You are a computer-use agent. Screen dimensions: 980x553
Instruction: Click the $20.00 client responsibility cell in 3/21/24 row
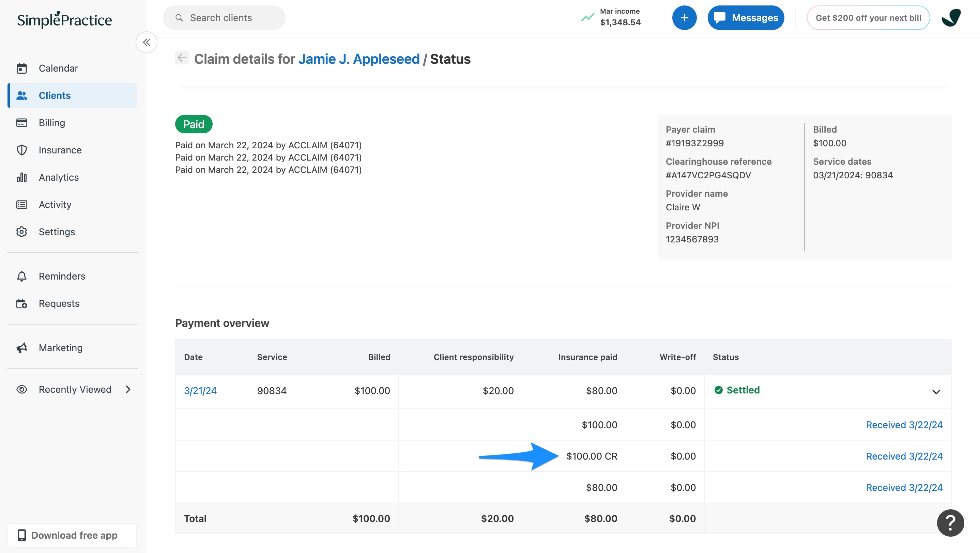pyautogui.click(x=498, y=390)
